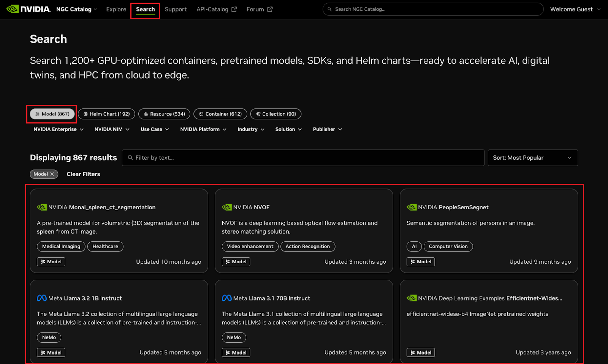Toggle the Model (867) filter chip

(x=52, y=114)
